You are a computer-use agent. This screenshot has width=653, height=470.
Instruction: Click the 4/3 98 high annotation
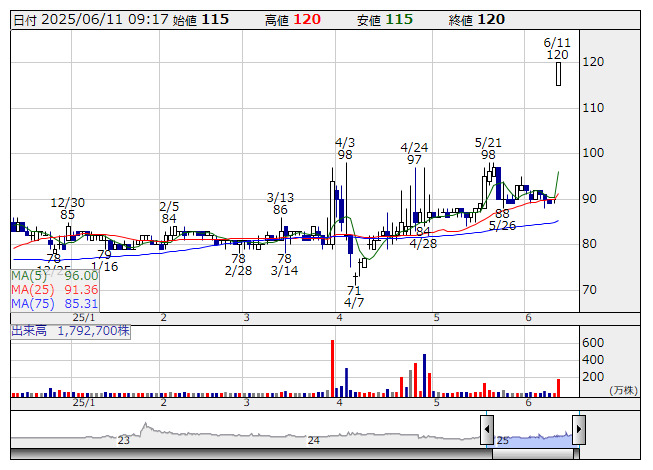click(x=345, y=149)
